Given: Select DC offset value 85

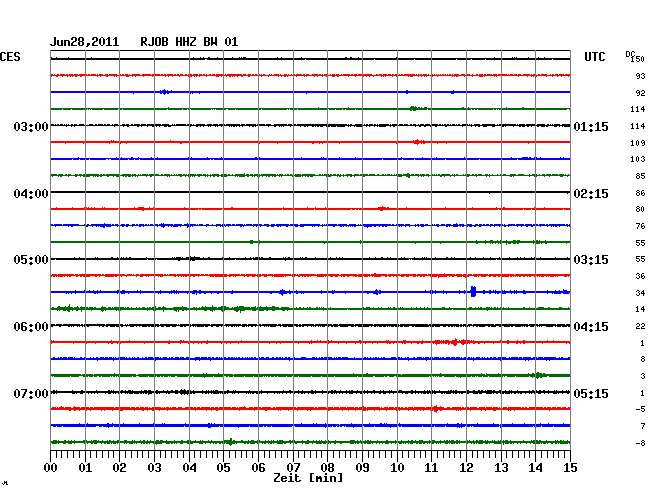Looking at the screenshot, I should (x=640, y=176).
